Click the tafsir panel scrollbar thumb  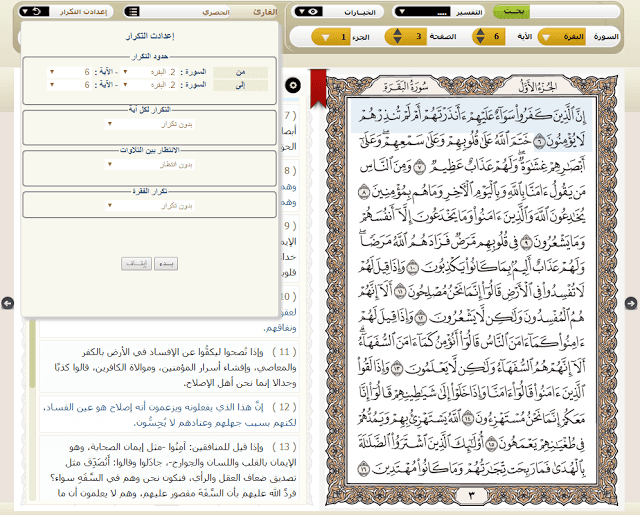32,353
